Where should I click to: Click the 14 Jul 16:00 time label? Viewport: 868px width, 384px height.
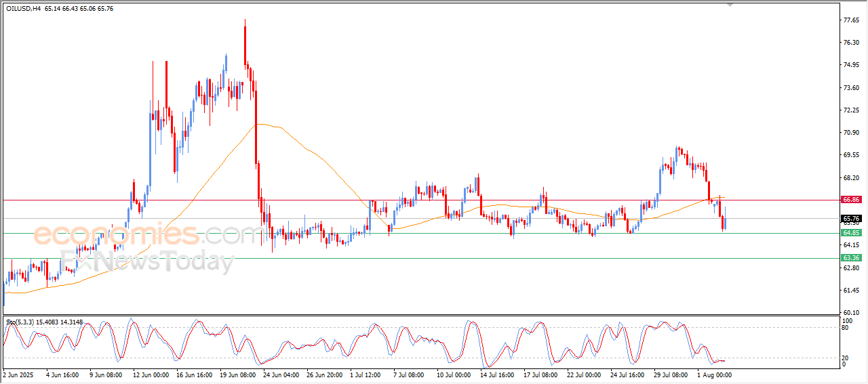pos(497,375)
